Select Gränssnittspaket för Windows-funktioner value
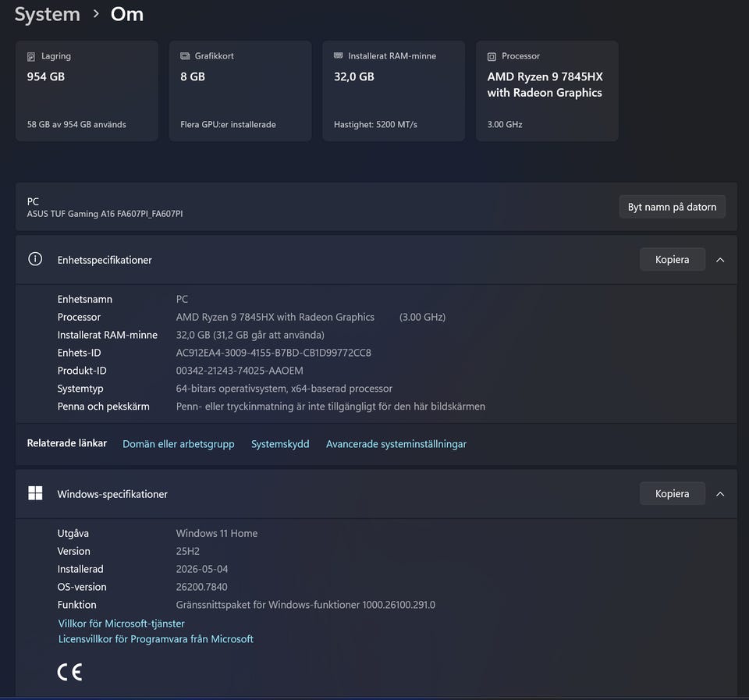This screenshot has width=749, height=700. 305,605
